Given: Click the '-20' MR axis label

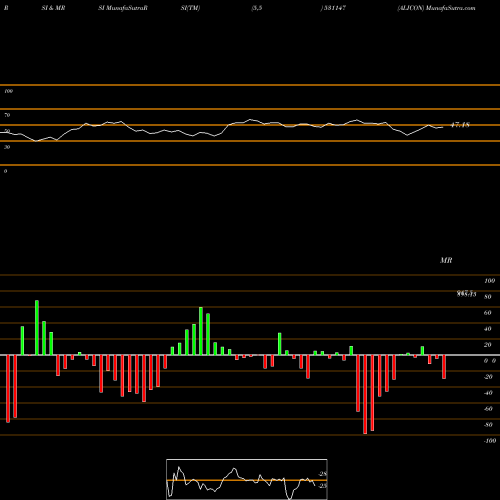Looking at the screenshot, I should [x=488, y=377].
